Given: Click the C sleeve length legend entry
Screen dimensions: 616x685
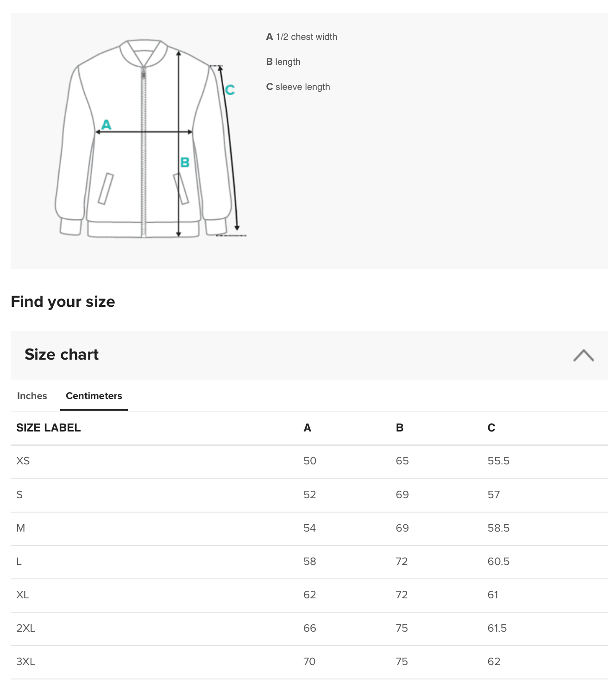Looking at the screenshot, I should 298,87.
